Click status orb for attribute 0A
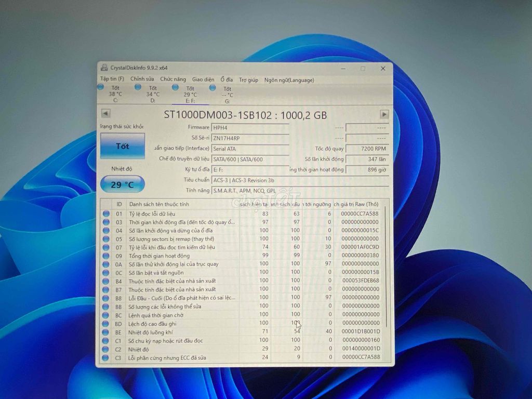Viewport: 532px width, 399px height. tap(106, 264)
